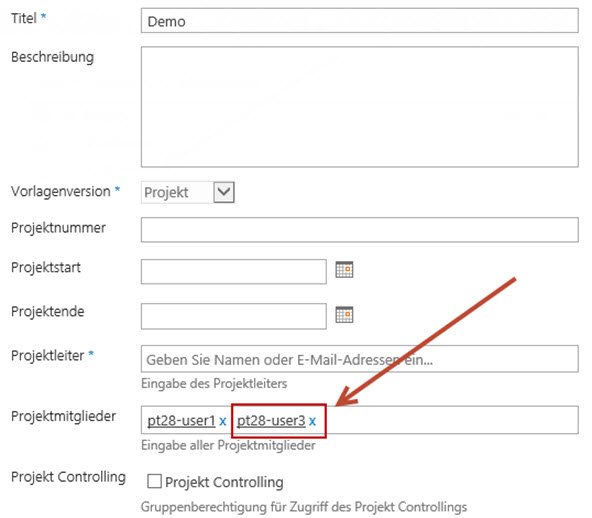
Task: Open the pt28-user1 member link
Action: point(181,421)
